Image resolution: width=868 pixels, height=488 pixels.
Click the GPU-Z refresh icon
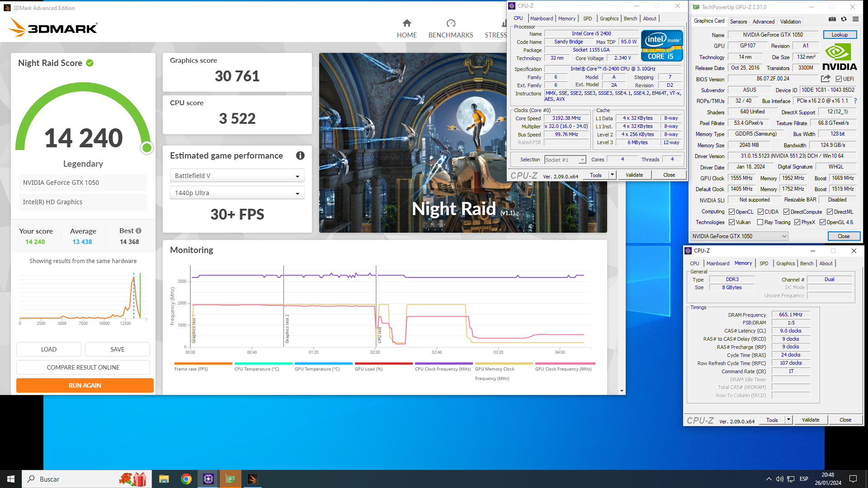[844, 19]
